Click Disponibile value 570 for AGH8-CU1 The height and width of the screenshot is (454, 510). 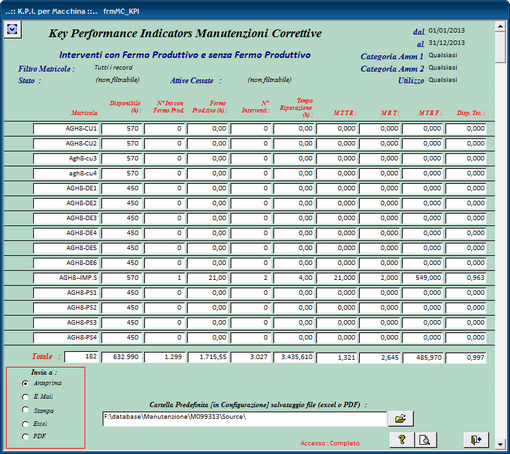122,129
